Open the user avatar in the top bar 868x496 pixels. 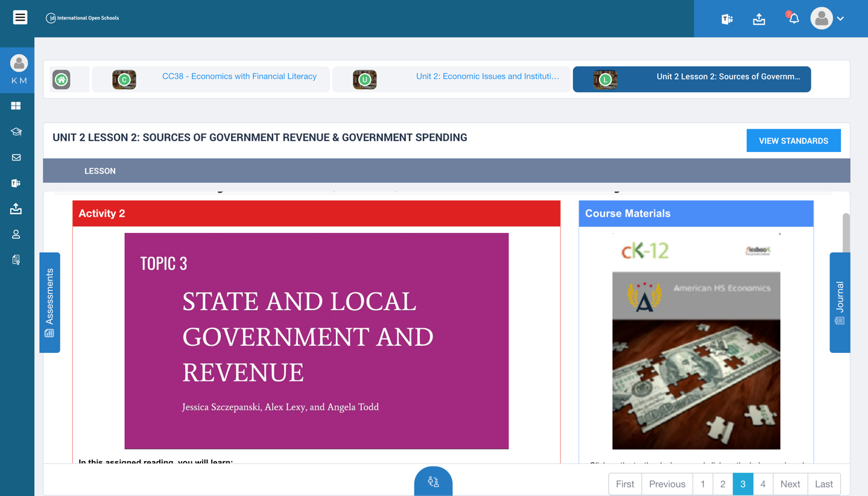821,18
